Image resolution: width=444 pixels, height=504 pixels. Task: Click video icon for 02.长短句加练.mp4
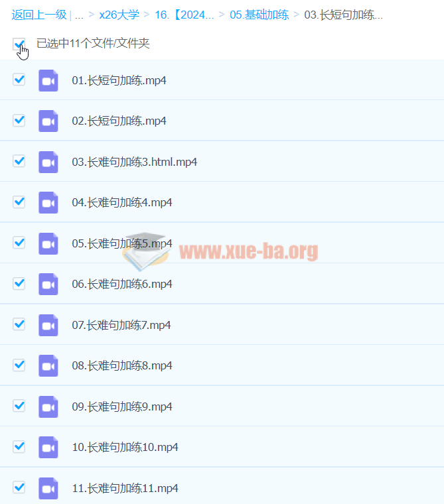pyautogui.click(x=48, y=121)
